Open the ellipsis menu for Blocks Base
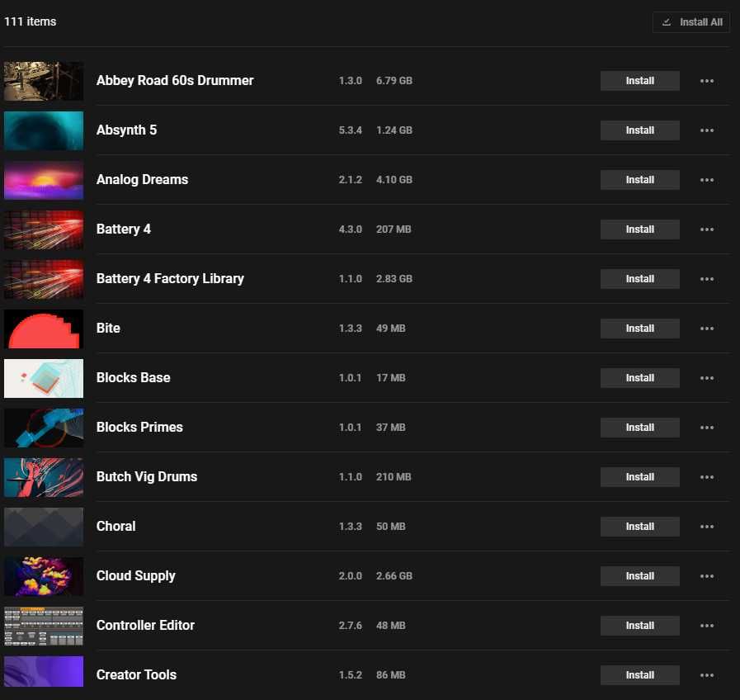The height and width of the screenshot is (700, 740). click(x=706, y=378)
